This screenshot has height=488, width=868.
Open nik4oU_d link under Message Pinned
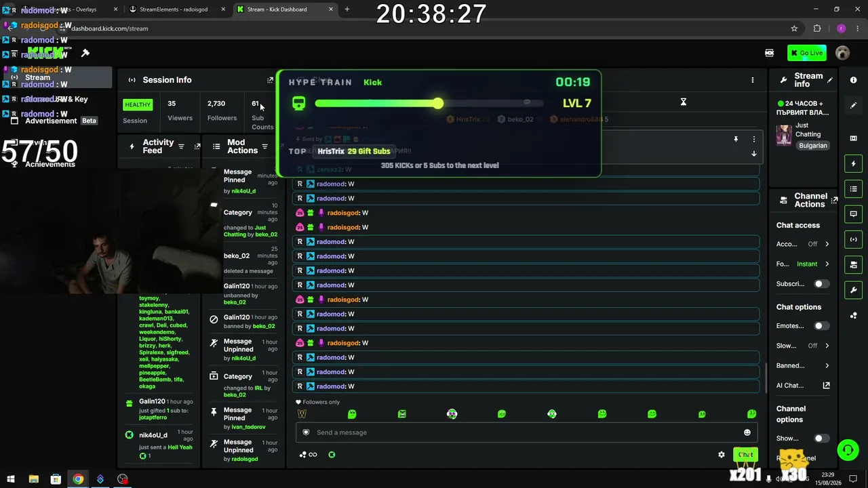click(243, 191)
